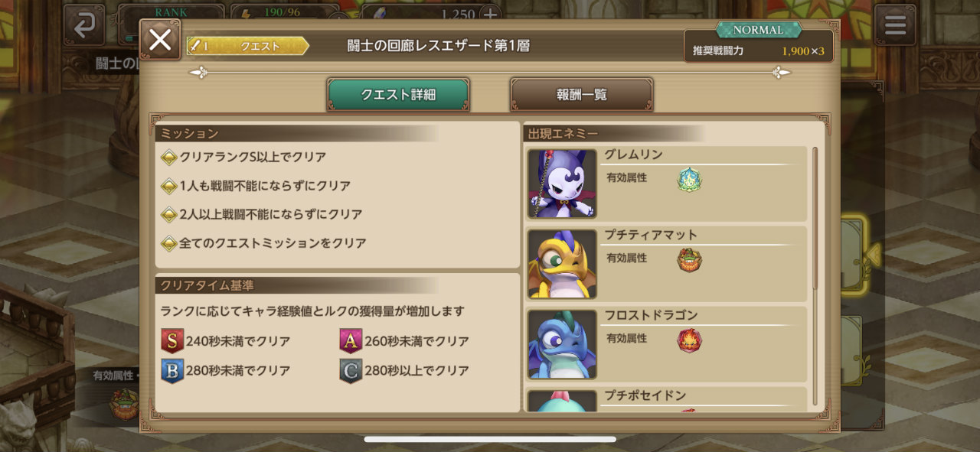Tap the back arrow icon at top left

(x=84, y=25)
